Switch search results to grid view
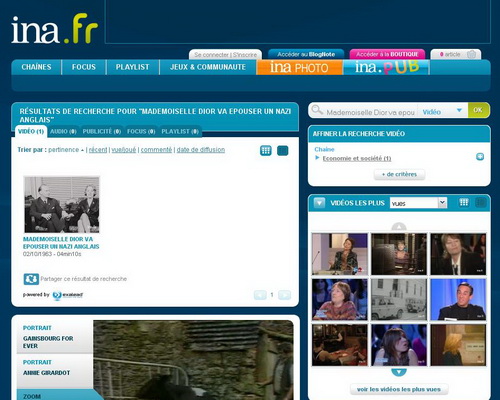This screenshot has width=500, height=400. [x=266, y=151]
